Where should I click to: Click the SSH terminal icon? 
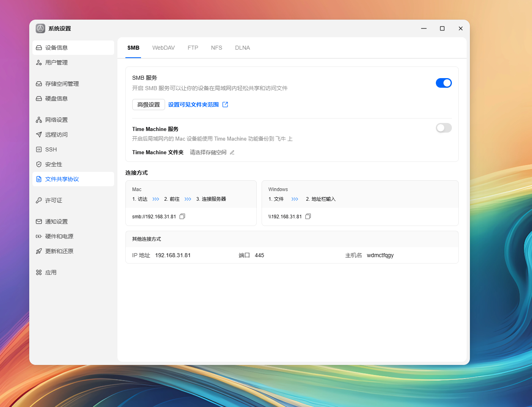[39, 149]
